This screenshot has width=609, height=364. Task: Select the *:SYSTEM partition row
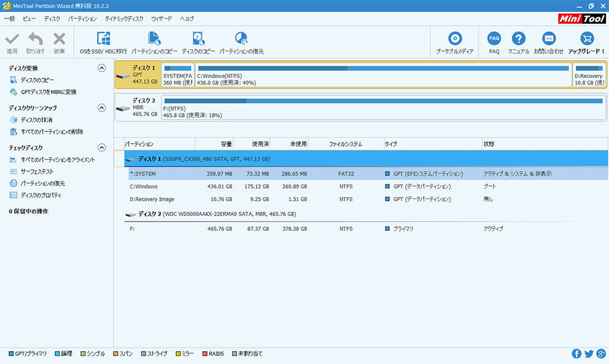368,174
